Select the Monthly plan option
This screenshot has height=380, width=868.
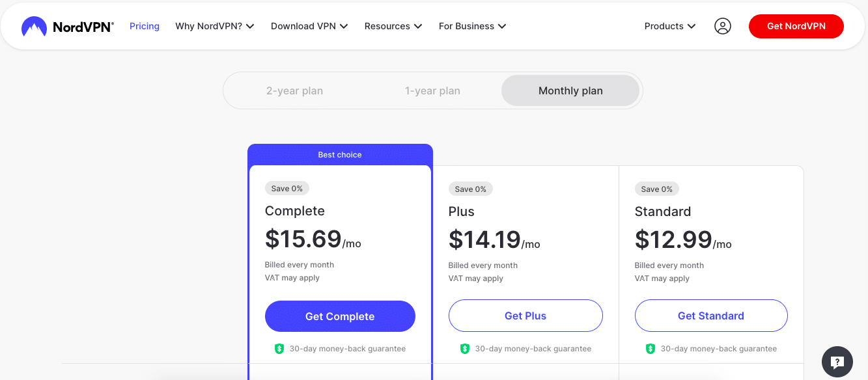570,90
